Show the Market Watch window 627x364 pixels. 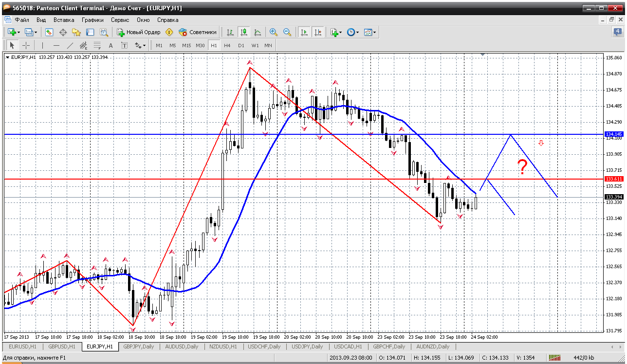[x=49, y=32]
